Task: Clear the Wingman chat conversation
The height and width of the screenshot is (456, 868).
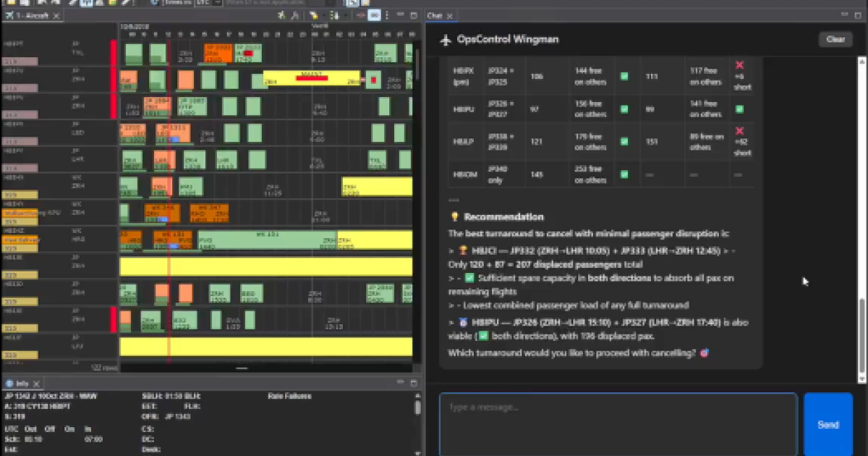Action: pos(835,39)
